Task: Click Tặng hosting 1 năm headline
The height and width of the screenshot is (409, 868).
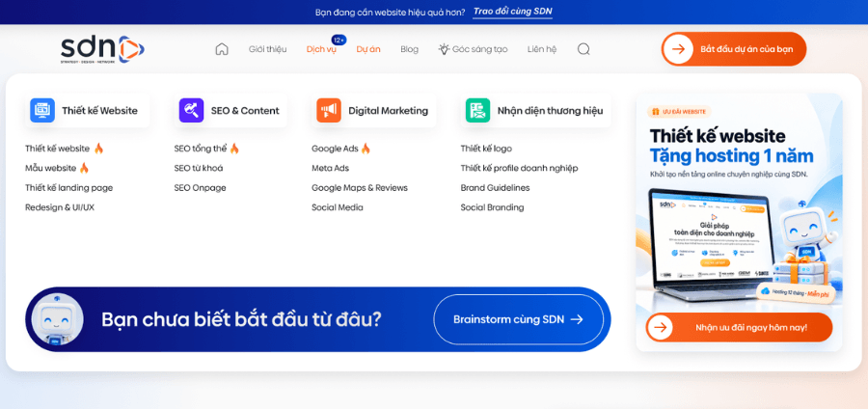Action: pyautogui.click(x=731, y=156)
